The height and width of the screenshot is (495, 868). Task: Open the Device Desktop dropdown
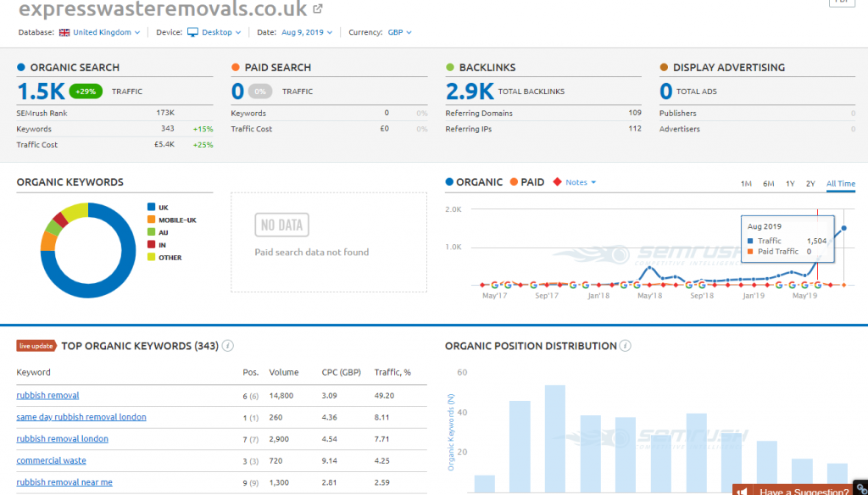(x=221, y=32)
